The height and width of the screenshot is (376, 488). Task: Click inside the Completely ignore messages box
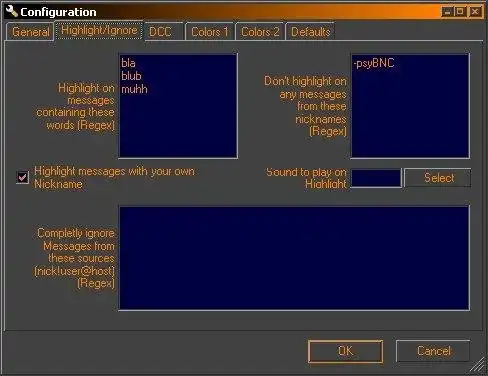[294, 258]
